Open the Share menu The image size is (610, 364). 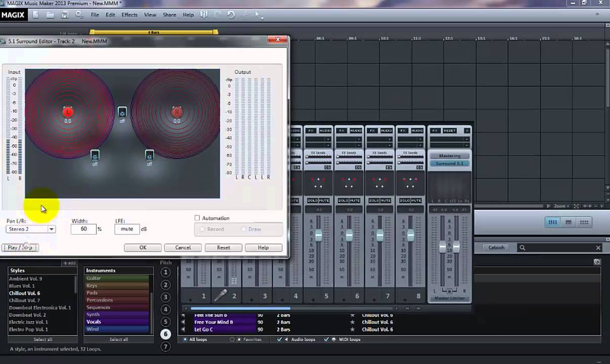169,15
